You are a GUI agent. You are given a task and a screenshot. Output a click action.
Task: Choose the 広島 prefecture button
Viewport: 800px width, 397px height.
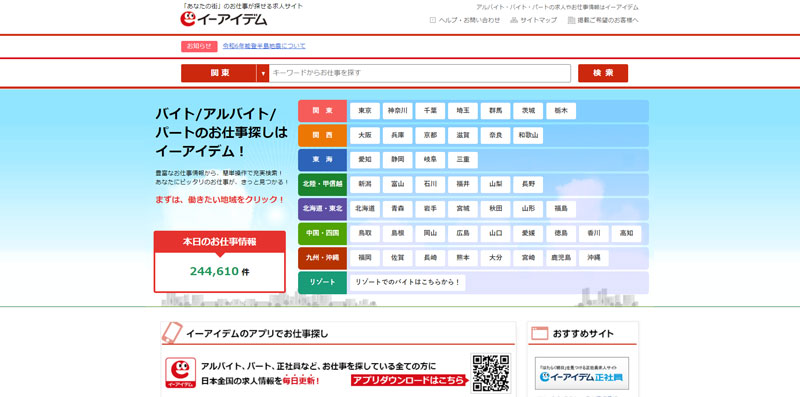pos(463,233)
